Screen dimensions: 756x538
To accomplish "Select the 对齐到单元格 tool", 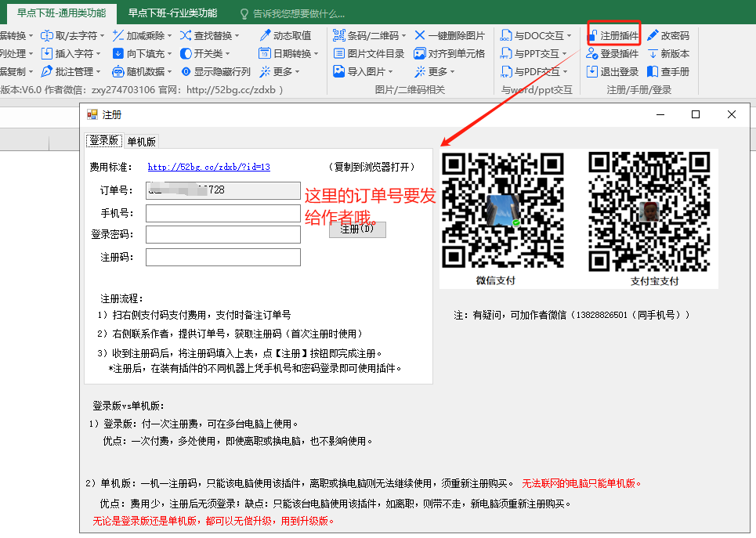I will tap(450, 53).
